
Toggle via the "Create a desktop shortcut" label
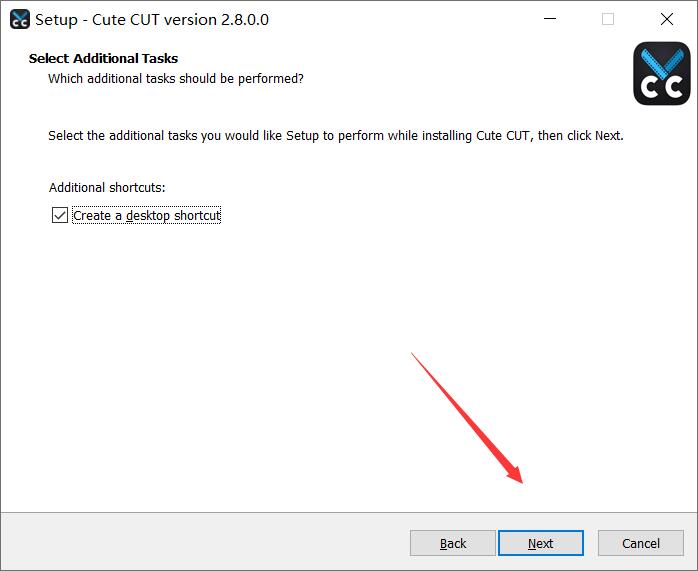click(x=146, y=215)
